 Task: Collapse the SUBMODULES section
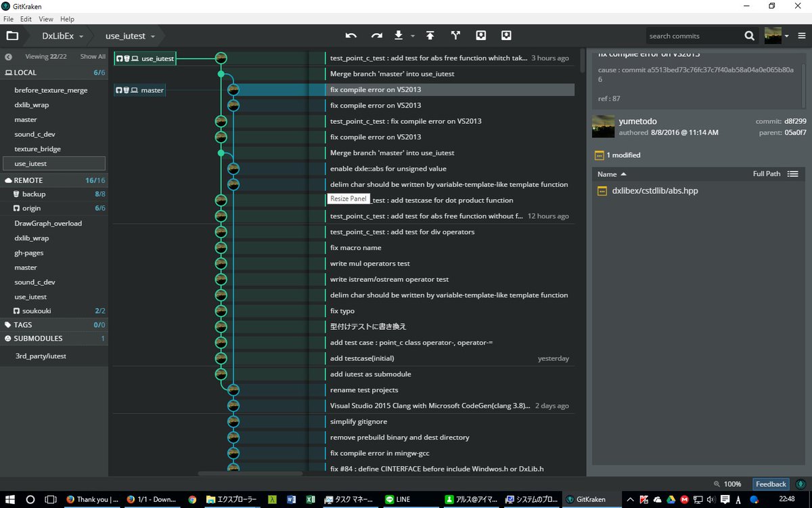click(x=54, y=339)
